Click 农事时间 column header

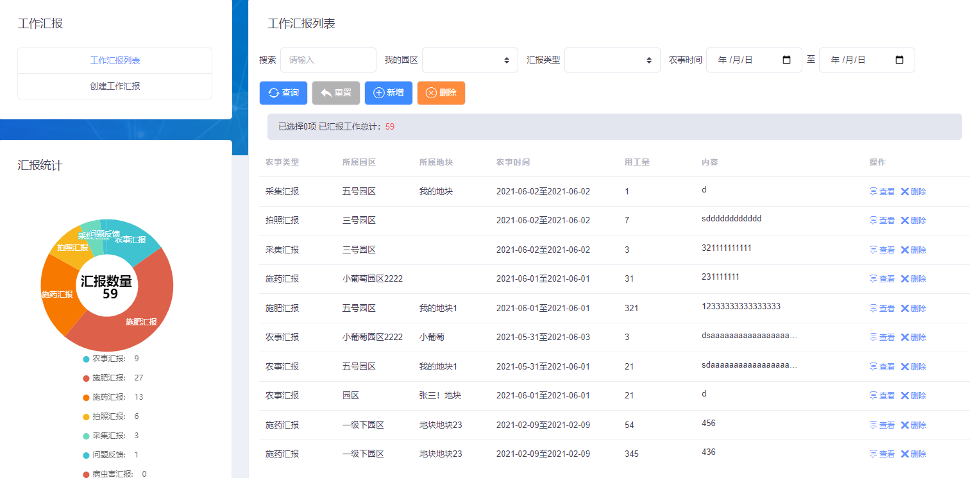pos(513,162)
